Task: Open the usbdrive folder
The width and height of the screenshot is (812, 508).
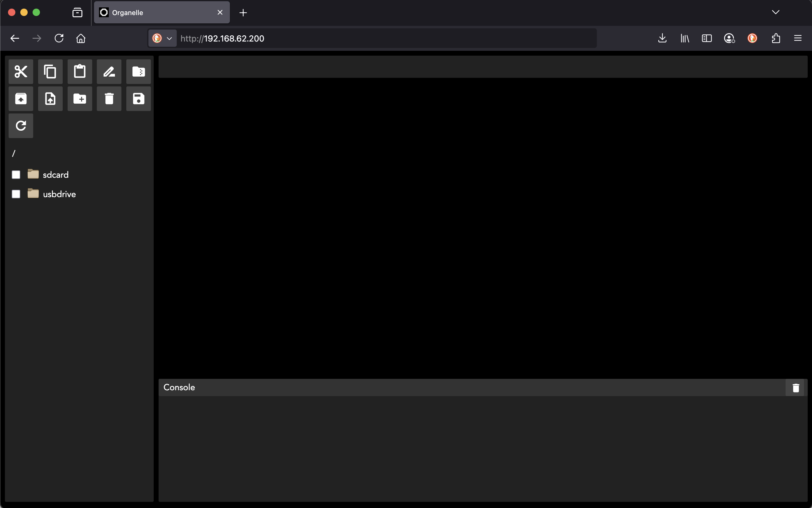Action: 59,194
